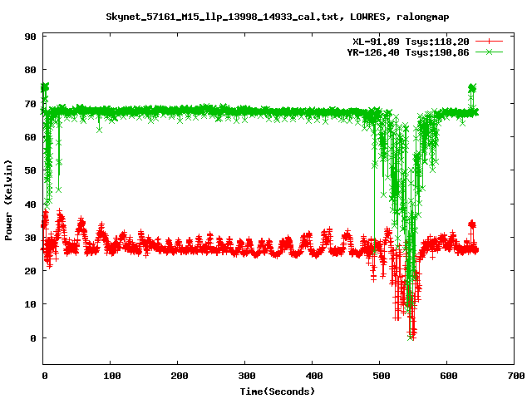Select the XL-91.89 Tsys:118.20 legend label
Screen dimensions: 532x399
[411, 42]
